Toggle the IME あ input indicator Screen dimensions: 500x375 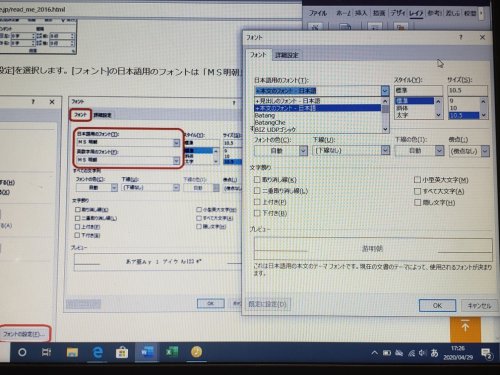[x=434, y=353]
